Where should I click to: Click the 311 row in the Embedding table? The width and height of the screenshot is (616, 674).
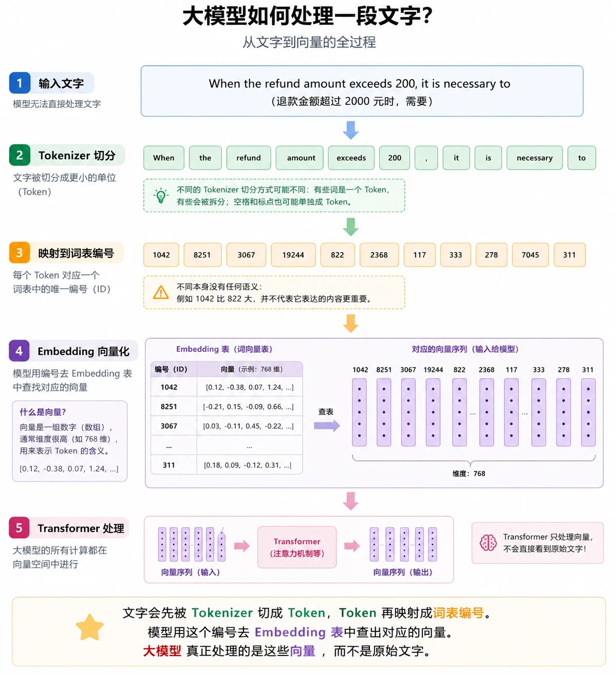(227, 465)
